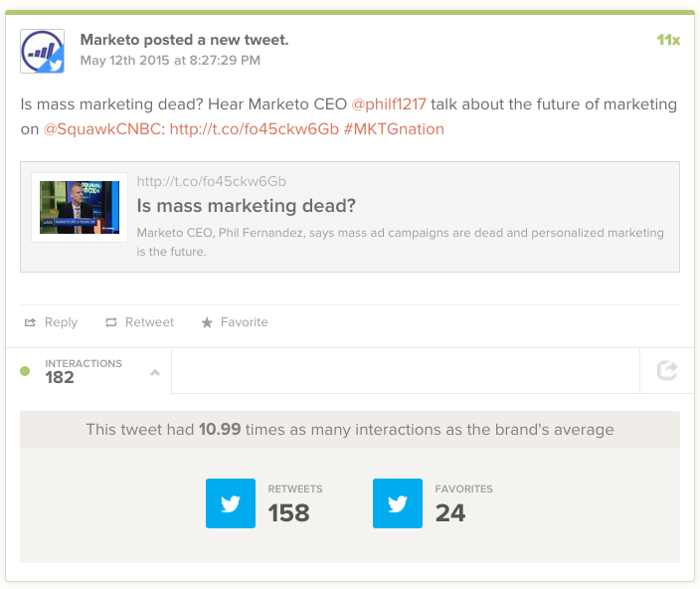Click the Twitter icon beside Retweets
This screenshot has height=589, width=700.
click(231, 503)
